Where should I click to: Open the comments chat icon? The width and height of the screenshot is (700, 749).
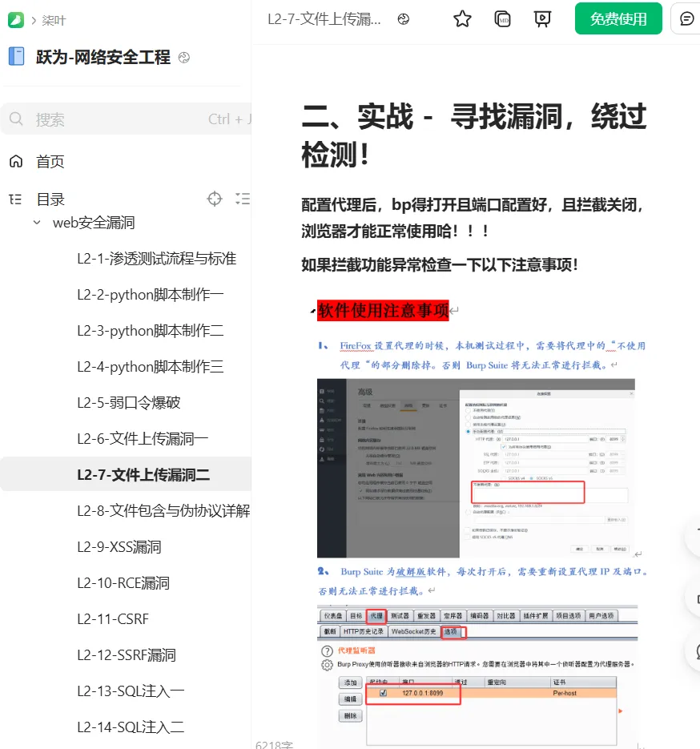(x=686, y=18)
